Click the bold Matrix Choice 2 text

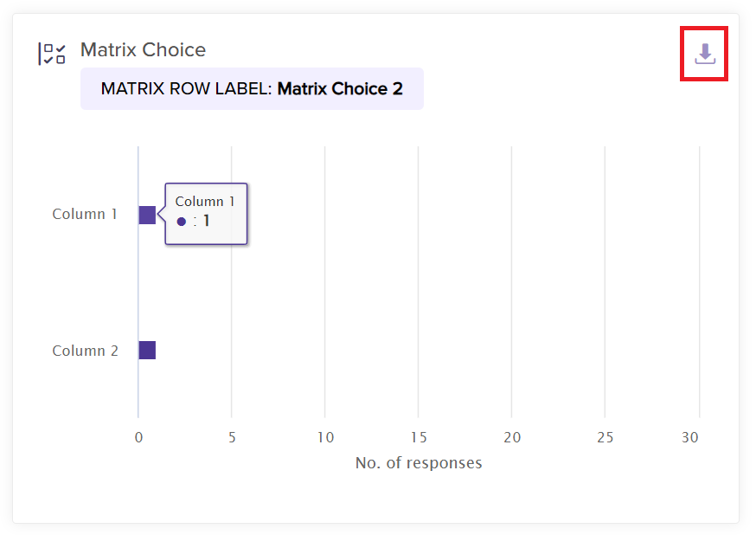pos(340,89)
